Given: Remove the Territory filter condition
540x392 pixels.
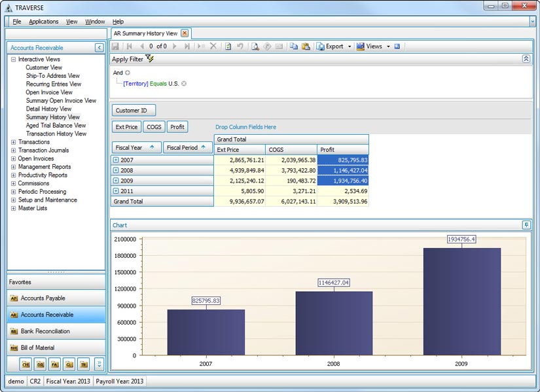Looking at the screenshot, I should (184, 83).
